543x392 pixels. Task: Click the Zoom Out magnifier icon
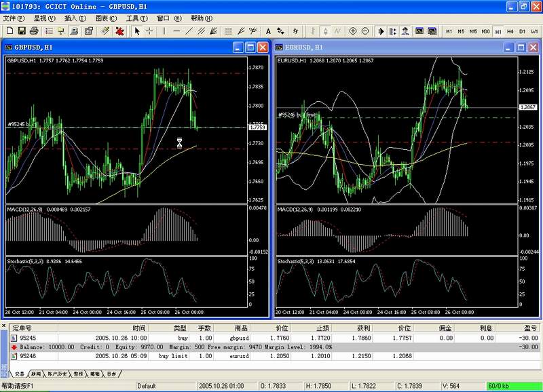[365, 31]
